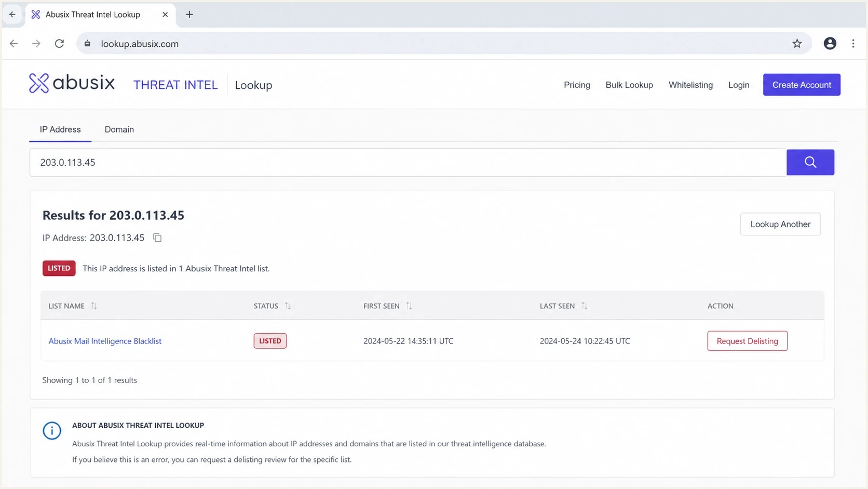Click the IP address search input field

(408, 162)
